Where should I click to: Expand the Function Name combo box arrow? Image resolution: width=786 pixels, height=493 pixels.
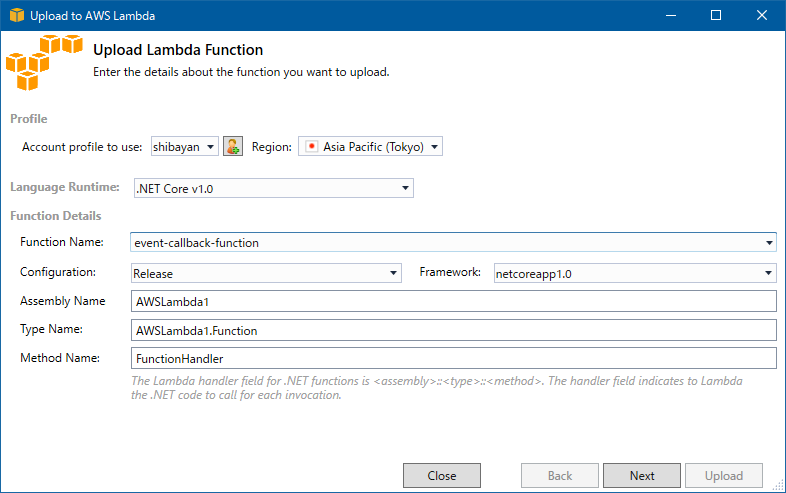click(769, 243)
